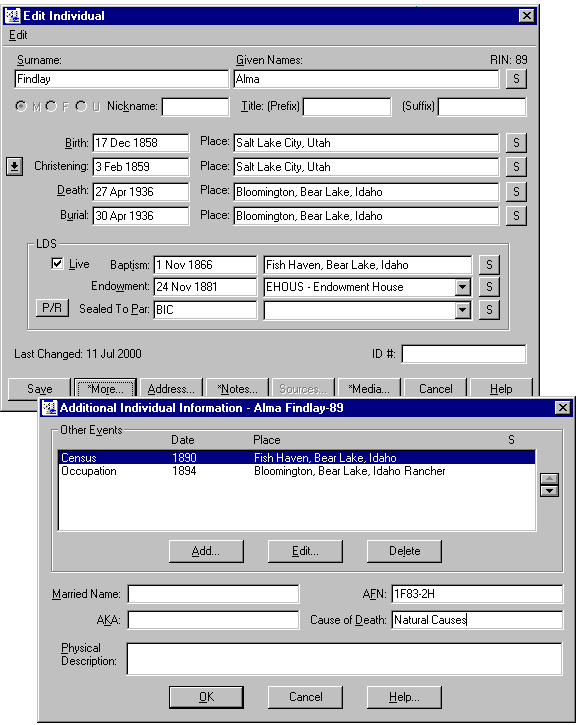
Task: Select the F gender radio button
Action: point(51,106)
